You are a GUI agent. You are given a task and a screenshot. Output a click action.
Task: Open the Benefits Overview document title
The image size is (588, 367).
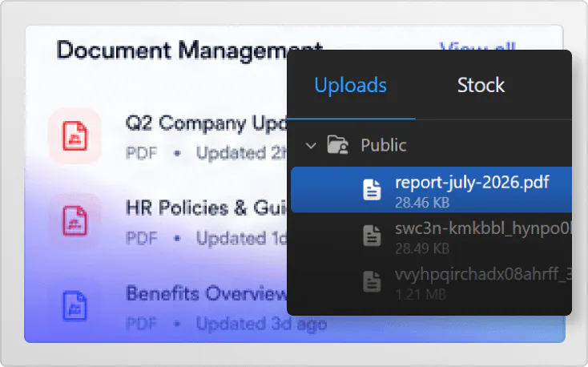(x=206, y=293)
